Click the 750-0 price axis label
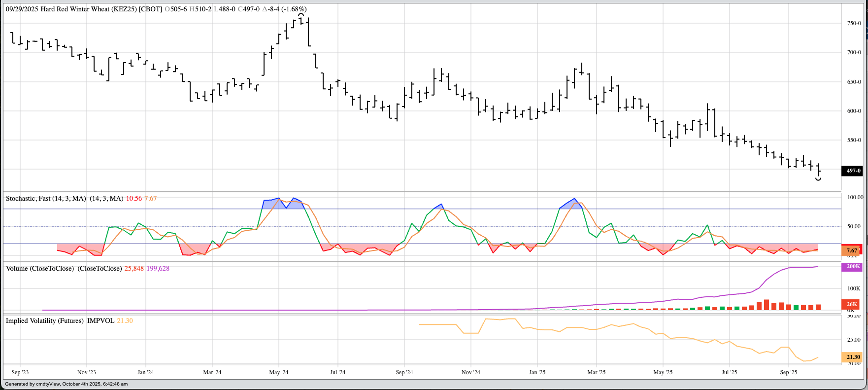Viewport: 868px width, 390px height. [x=854, y=23]
